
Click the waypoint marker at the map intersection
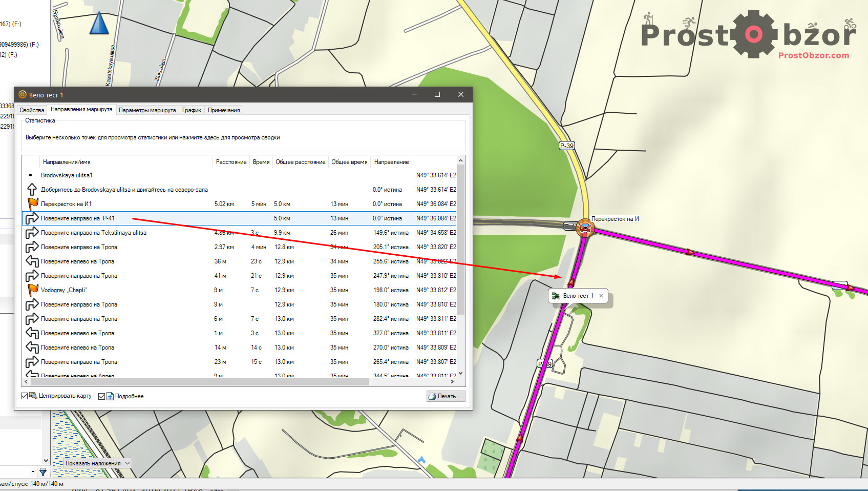pyautogui.click(x=585, y=228)
